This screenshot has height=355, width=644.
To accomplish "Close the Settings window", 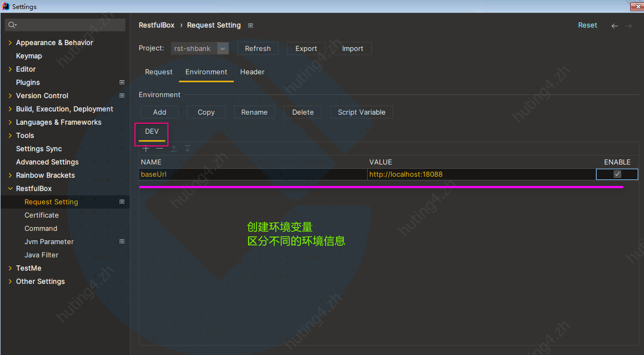I will point(637,6).
